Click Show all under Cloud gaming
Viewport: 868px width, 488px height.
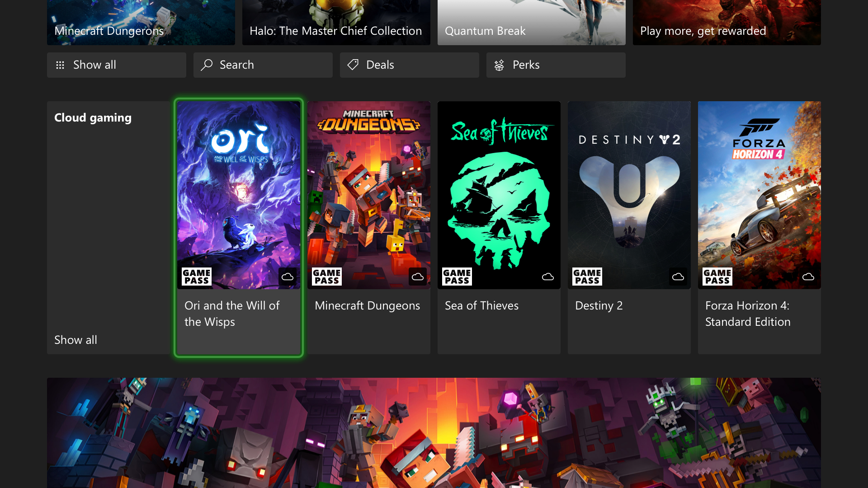click(x=75, y=340)
